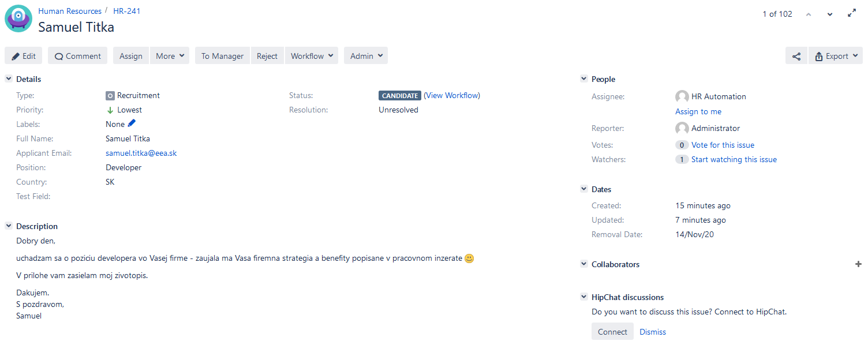Expand issue view with full-screen arrows icon
Screen dimensions: 868x341
coord(852,13)
